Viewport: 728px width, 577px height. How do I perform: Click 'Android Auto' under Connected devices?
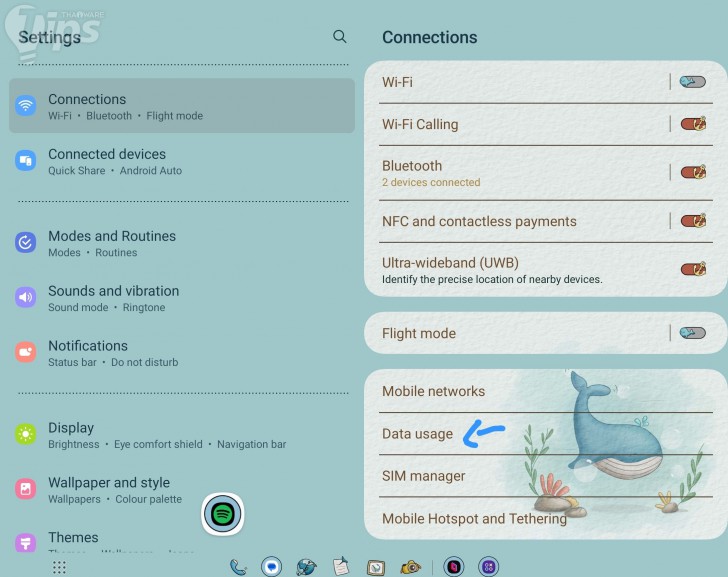point(151,171)
